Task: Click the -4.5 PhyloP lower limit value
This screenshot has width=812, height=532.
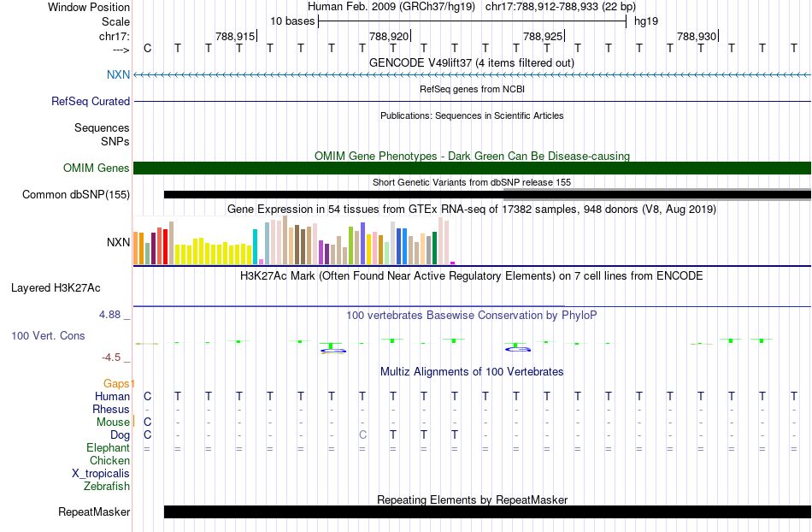Action: point(111,358)
